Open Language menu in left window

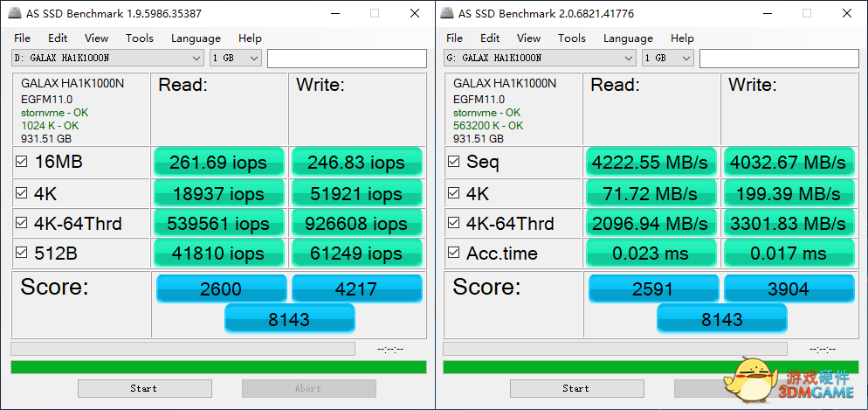click(x=196, y=38)
